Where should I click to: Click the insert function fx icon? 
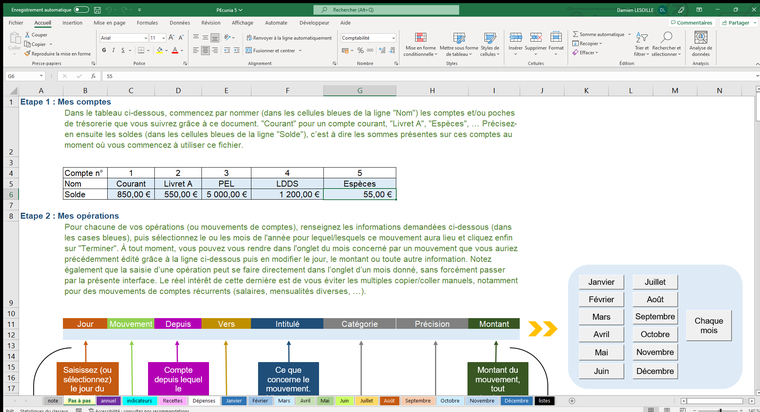click(95, 76)
